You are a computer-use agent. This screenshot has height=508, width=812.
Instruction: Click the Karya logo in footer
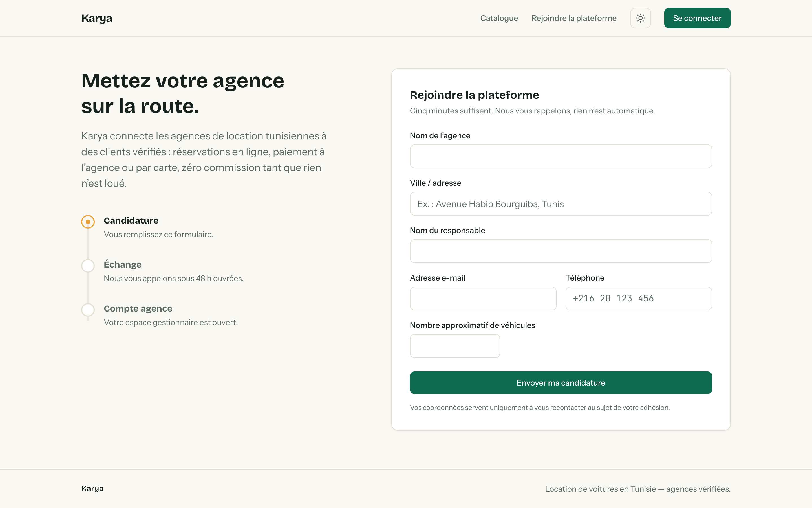pos(92,489)
